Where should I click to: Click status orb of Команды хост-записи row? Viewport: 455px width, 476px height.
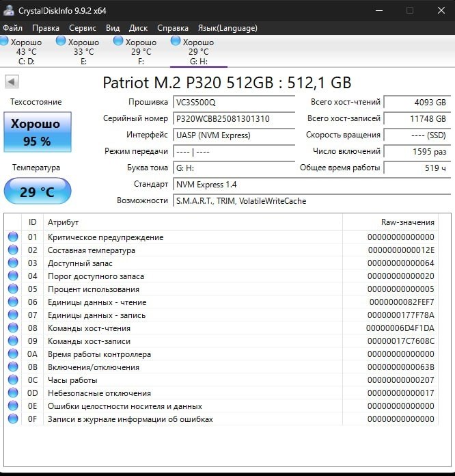click(13, 341)
